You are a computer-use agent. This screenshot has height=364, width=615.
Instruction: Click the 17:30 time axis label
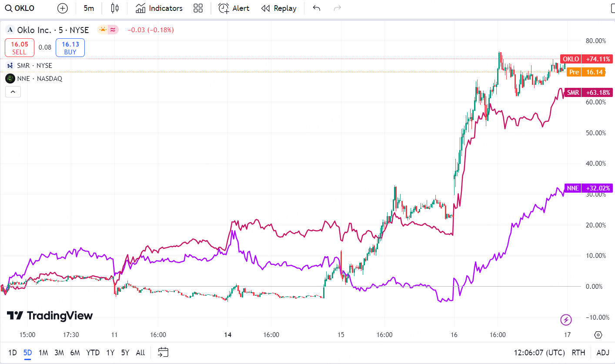(71, 335)
